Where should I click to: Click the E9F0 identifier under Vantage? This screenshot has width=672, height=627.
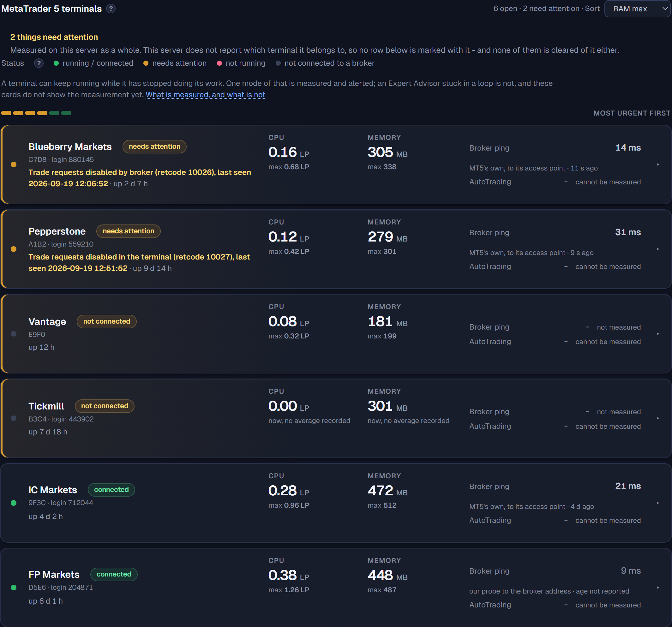(37, 335)
